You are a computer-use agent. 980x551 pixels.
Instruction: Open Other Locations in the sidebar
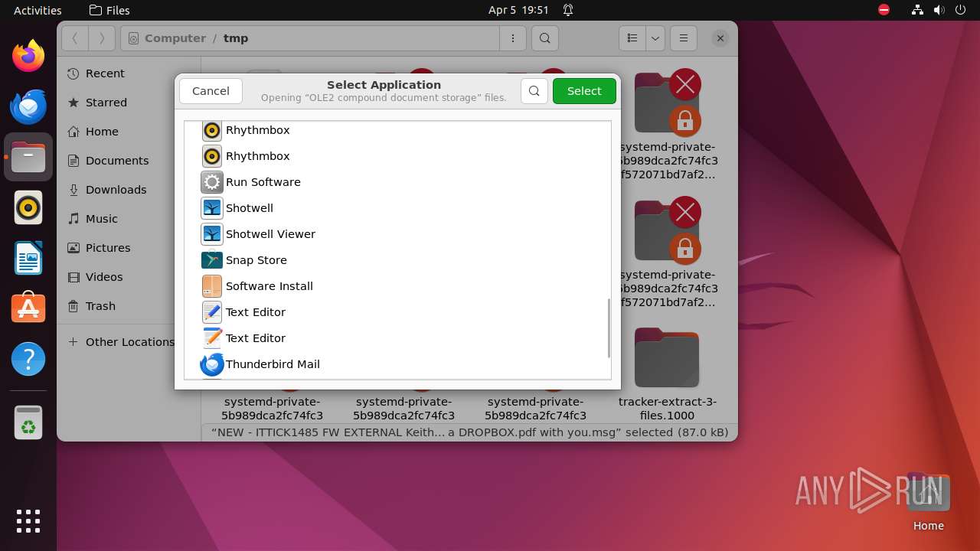pos(129,342)
